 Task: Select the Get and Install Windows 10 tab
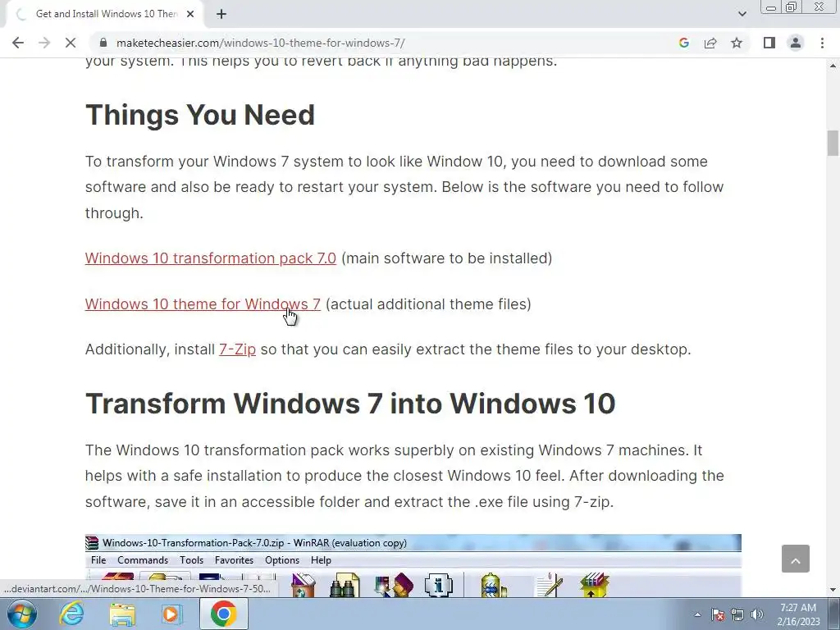pyautogui.click(x=105, y=14)
